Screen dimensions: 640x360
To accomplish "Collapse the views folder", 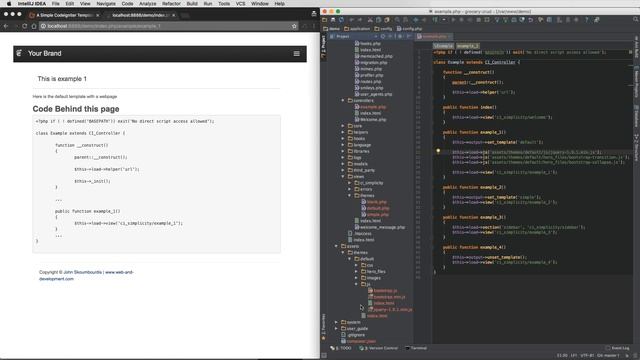I will point(343,176).
